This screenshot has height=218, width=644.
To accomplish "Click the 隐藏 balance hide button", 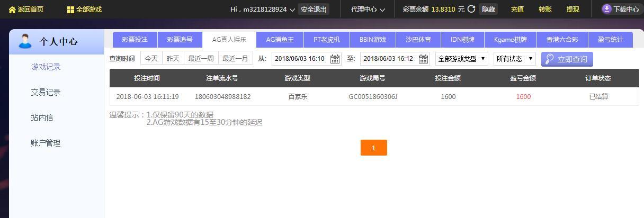I will point(488,10).
